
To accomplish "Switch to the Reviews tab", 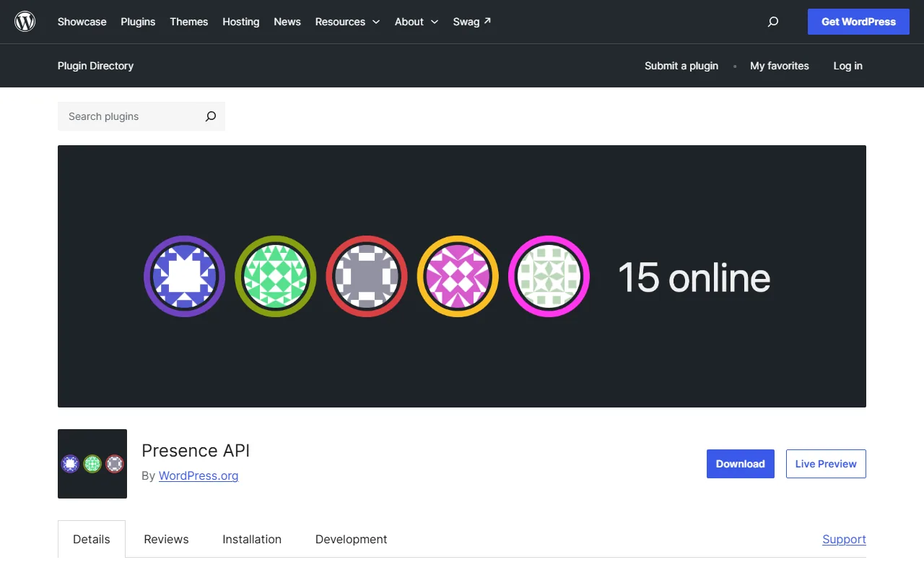I will point(166,539).
